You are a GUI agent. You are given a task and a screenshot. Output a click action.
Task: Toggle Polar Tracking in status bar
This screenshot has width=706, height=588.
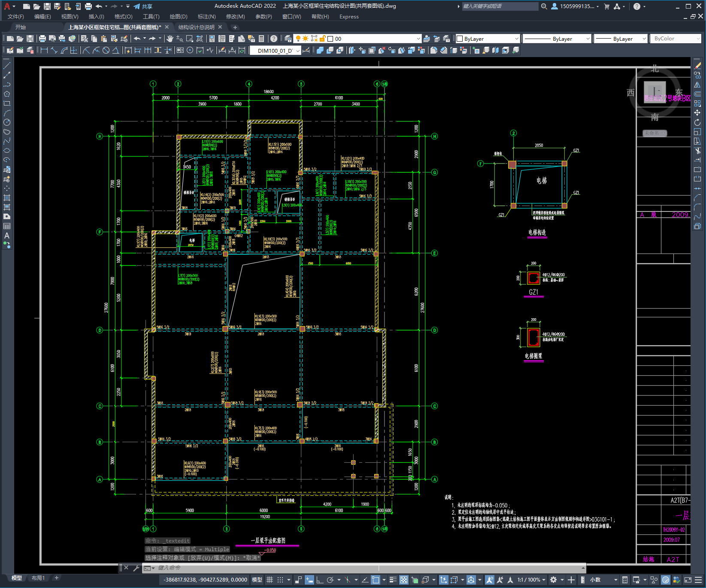tap(330, 580)
